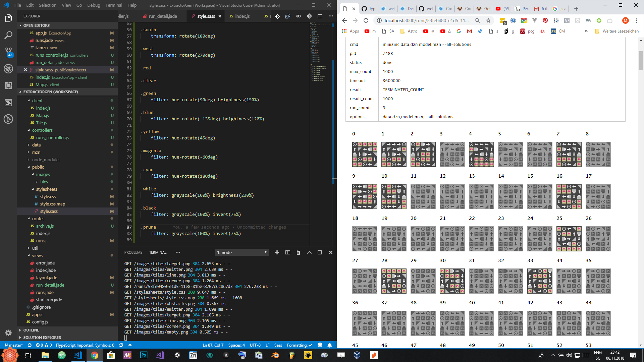Switch to the YouTube (59) Chrome tab
The width and height of the screenshot is (644, 362).
[x=502, y=9]
